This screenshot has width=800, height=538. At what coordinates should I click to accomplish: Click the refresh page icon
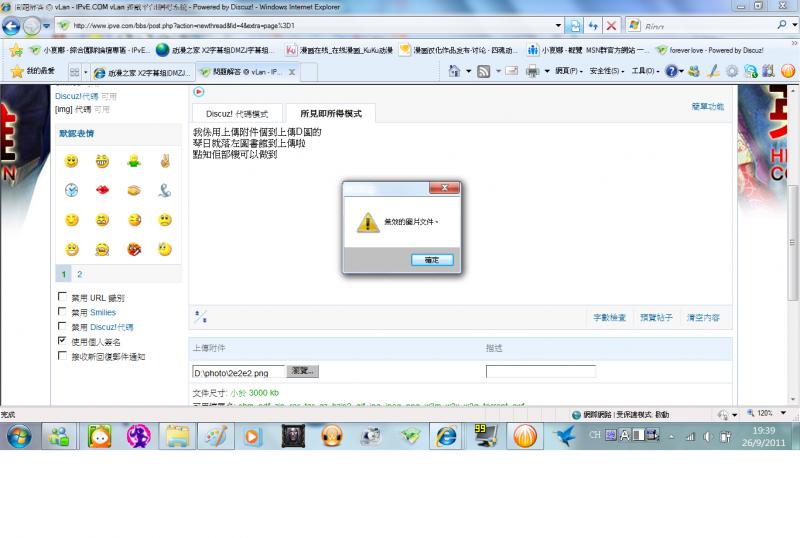(593, 26)
